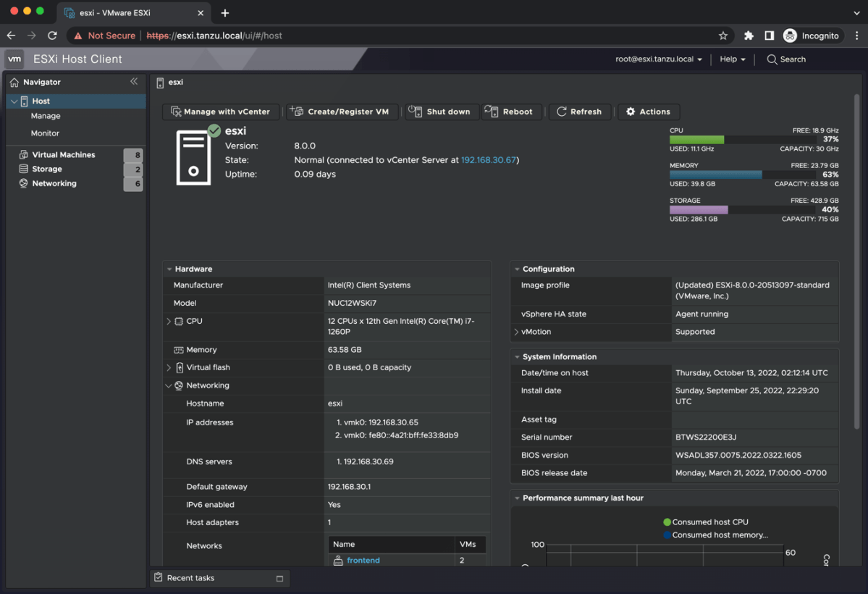This screenshot has width=868, height=594.
Task: Collapse the Navigator panel with double-chevron icon
Action: pos(134,81)
